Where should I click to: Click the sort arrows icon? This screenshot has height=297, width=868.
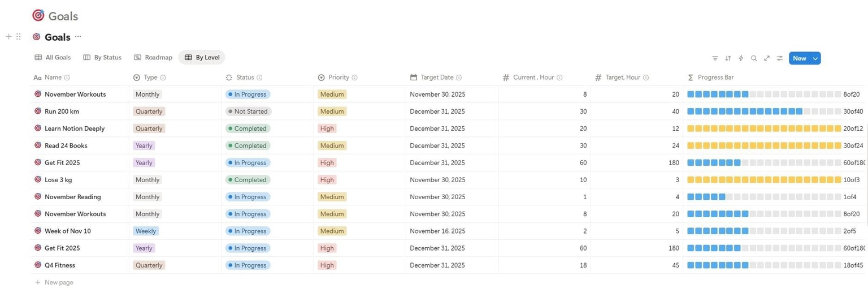point(728,58)
